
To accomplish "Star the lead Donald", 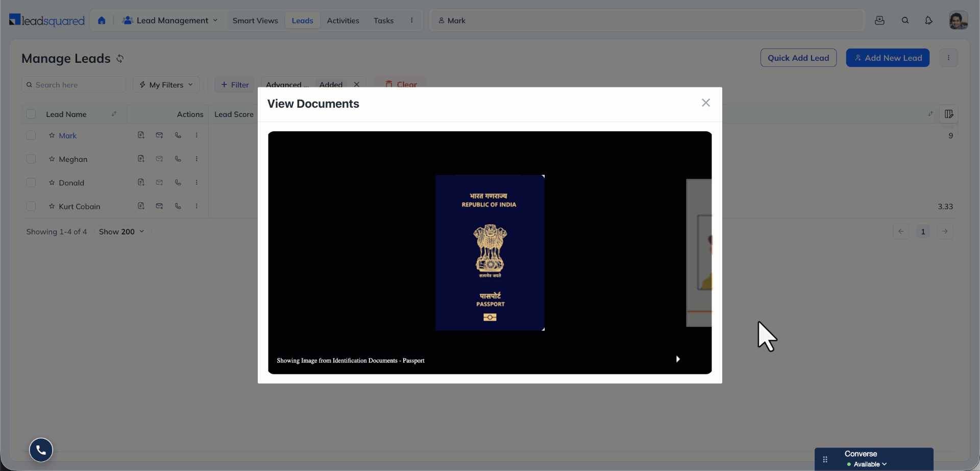I will pos(52,182).
